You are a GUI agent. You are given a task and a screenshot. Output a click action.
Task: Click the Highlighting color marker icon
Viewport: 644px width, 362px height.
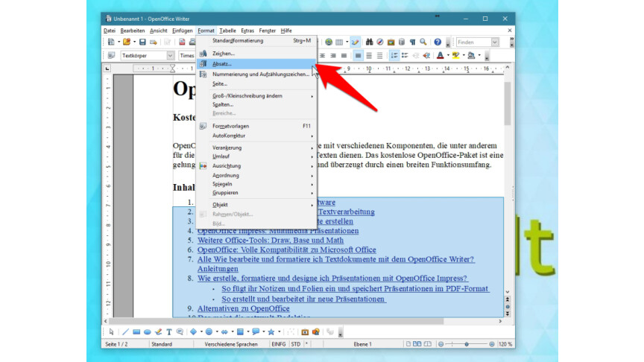pos(456,55)
